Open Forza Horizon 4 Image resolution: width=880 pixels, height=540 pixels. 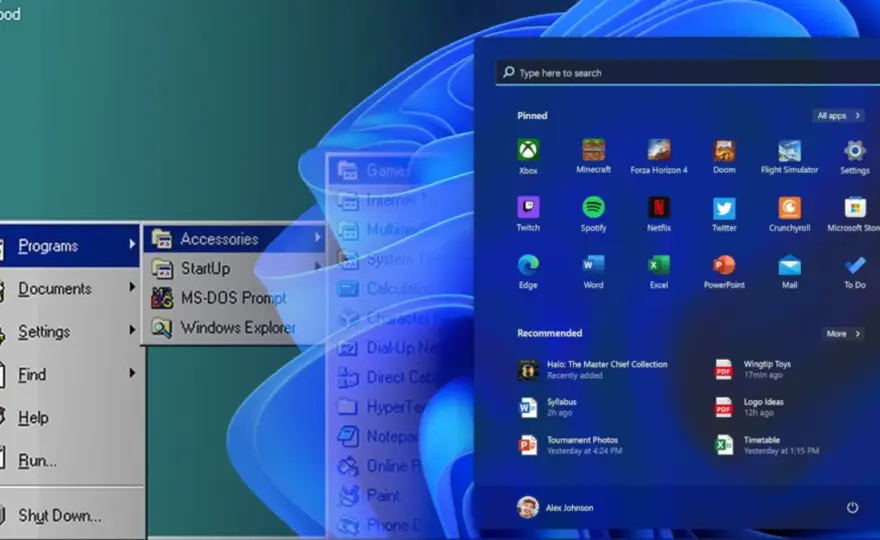(x=659, y=157)
